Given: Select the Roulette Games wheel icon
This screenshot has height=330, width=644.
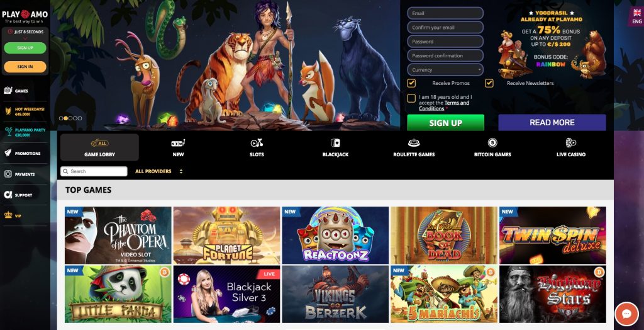Looking at the screenshot, I should 414,143.
